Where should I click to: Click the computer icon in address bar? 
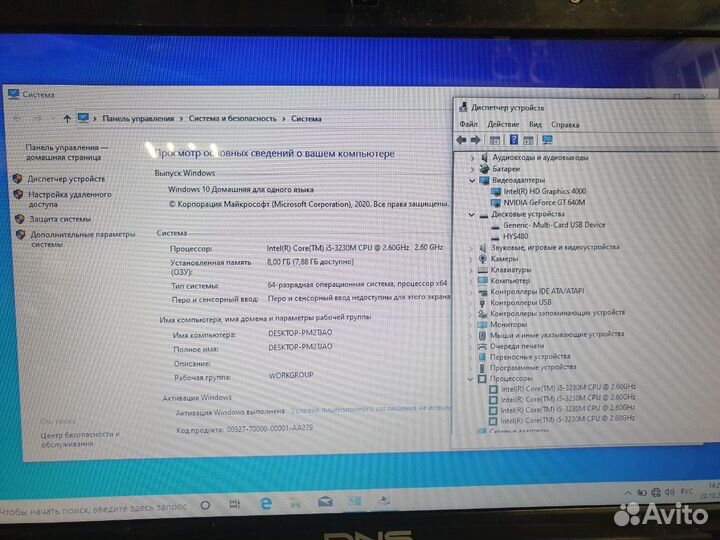pyautogui.click(x=83, y=118)
